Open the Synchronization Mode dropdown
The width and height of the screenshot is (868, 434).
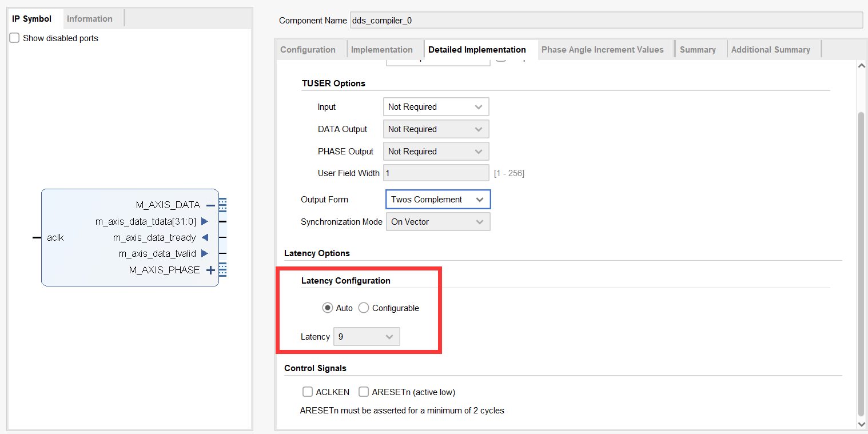(x=438, y=222)
